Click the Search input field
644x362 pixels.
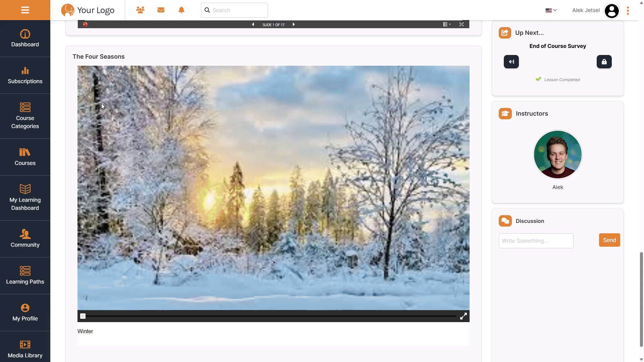pyautogui.click(x=234, y=10)
